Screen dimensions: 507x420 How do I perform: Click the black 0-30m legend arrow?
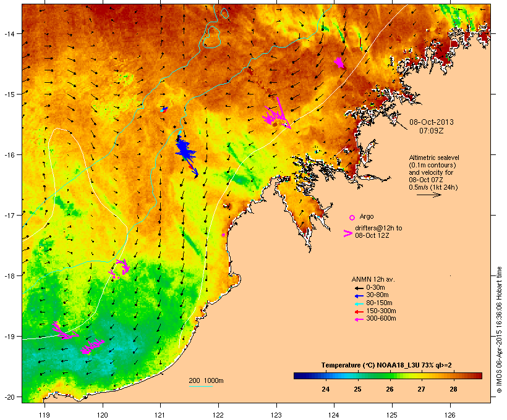[x=359, y=288]
